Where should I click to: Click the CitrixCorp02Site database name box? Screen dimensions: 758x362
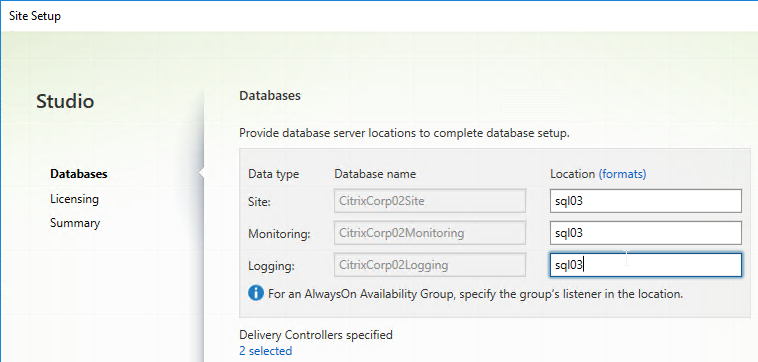430,201
